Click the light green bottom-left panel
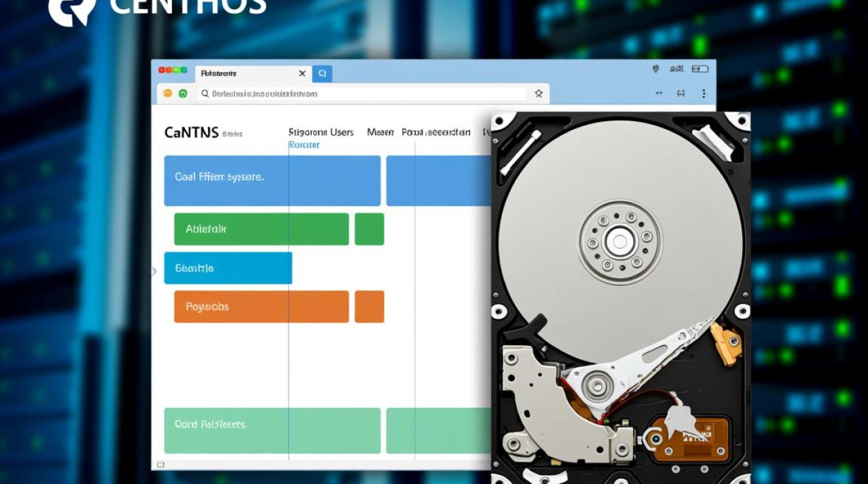This screenshot has height=484, width=868. 272,430
